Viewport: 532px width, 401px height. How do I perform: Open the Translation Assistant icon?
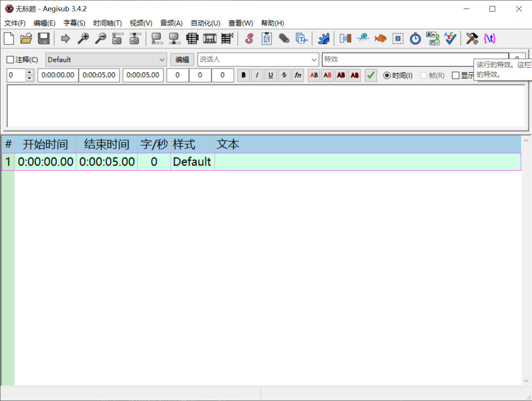pyautogui.click(x=433, y=38)
